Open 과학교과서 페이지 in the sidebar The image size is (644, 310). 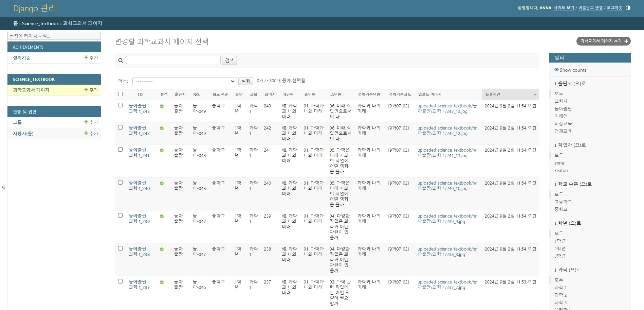(x=31, y=90)
